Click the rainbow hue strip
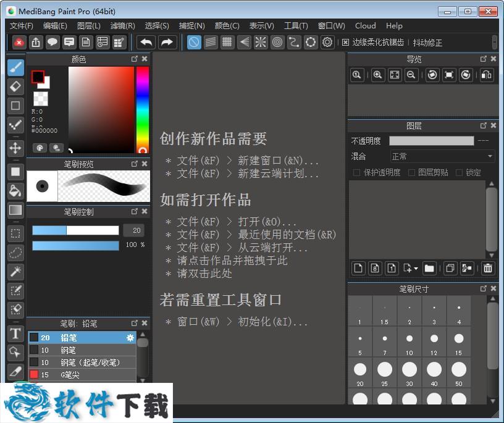 tap(143, 109)
